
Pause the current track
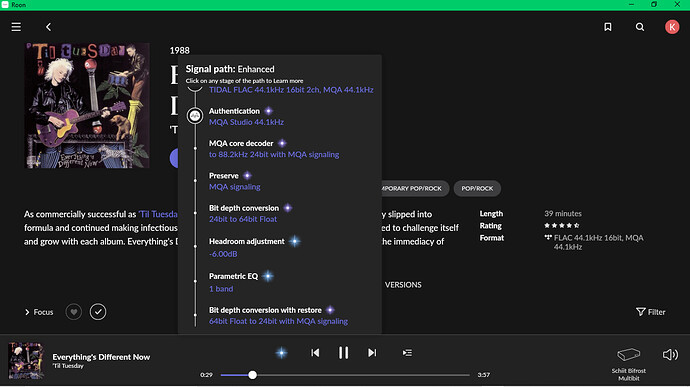[x=343, y=353]
